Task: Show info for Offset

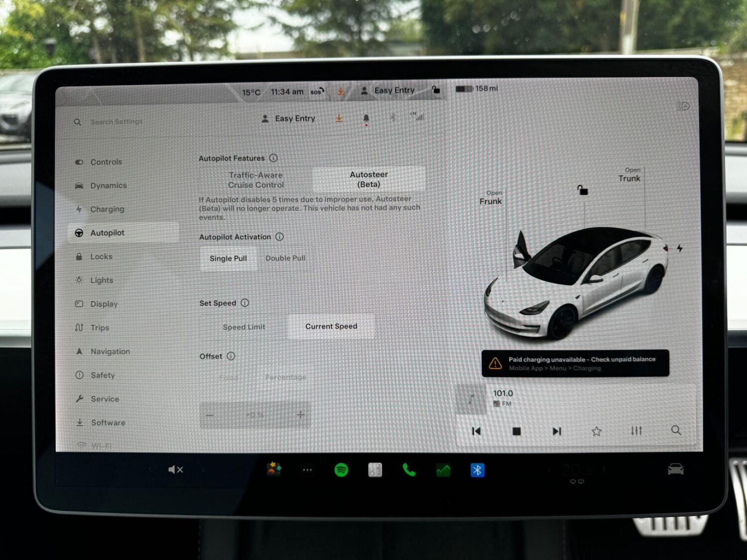Action: point(231,356)
